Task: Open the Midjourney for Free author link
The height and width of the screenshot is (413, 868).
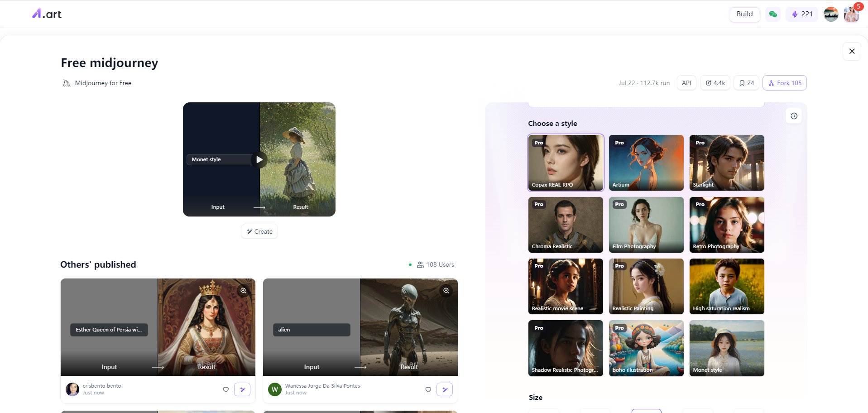Action: tap(97, 83)
